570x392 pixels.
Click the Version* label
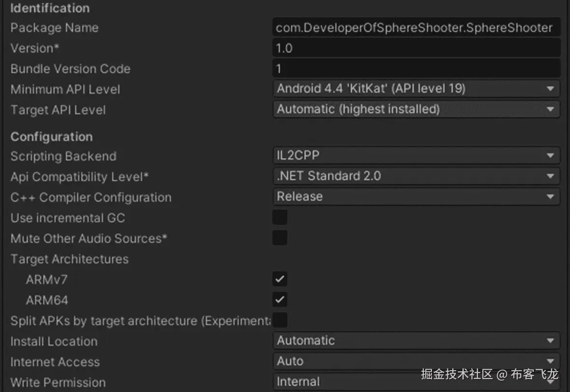tap(35, 48)
